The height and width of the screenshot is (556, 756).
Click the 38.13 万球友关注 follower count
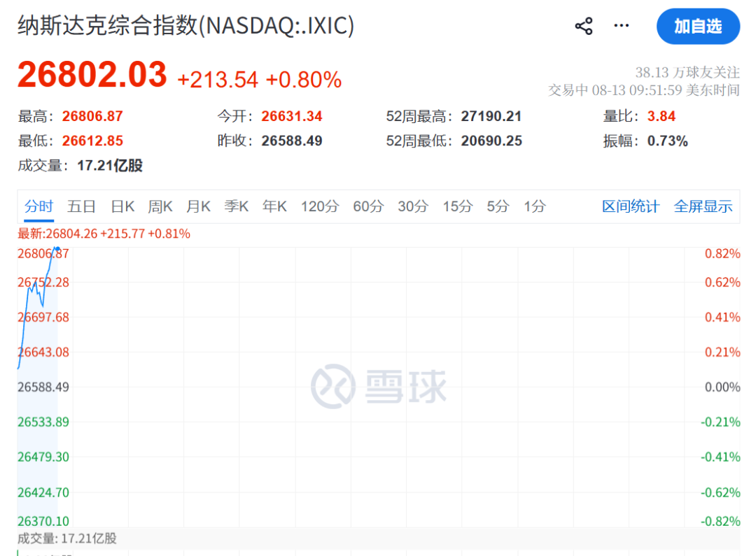click(x=687, y=72)
